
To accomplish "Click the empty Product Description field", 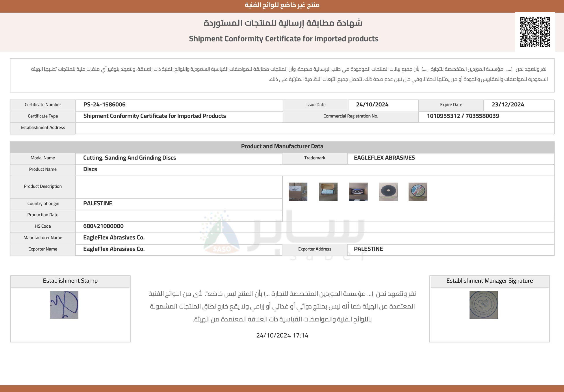I will pyautogui.click(x=179, y=187).
